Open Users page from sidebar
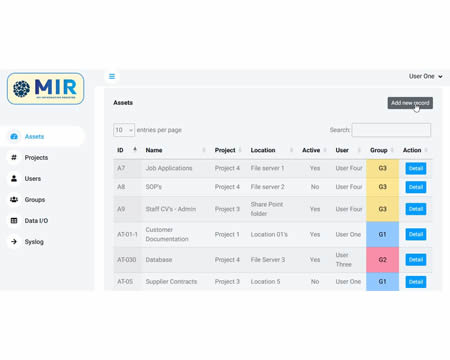The image size is (450, 360). click(x=33, y=178)
